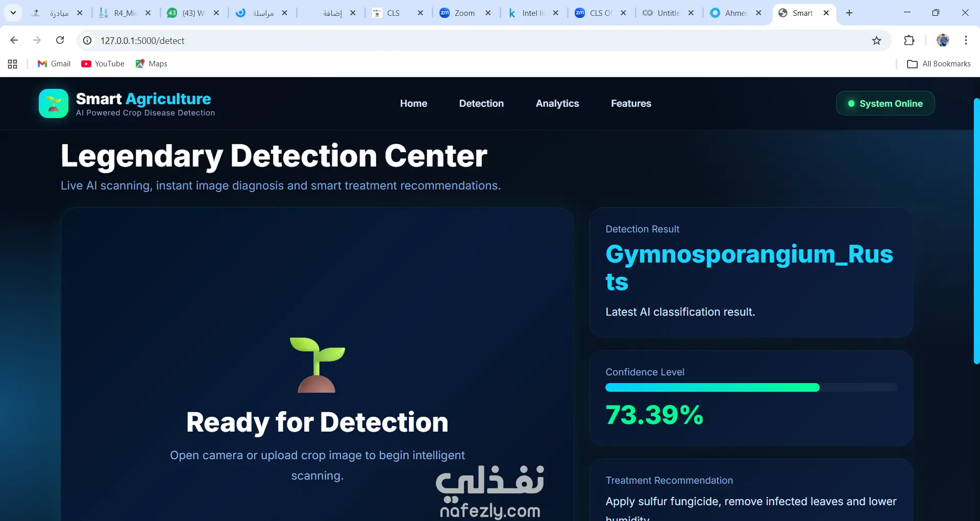The height and width of the screenshot is (521, 980).
Task: Close the Chrome window
Action: click(x=965, y=13)
